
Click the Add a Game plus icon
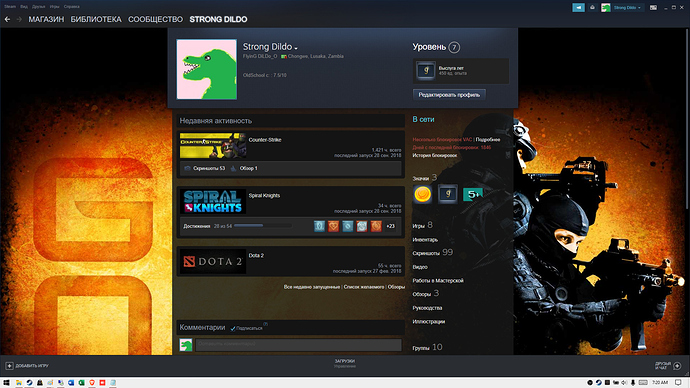point(9,366)
